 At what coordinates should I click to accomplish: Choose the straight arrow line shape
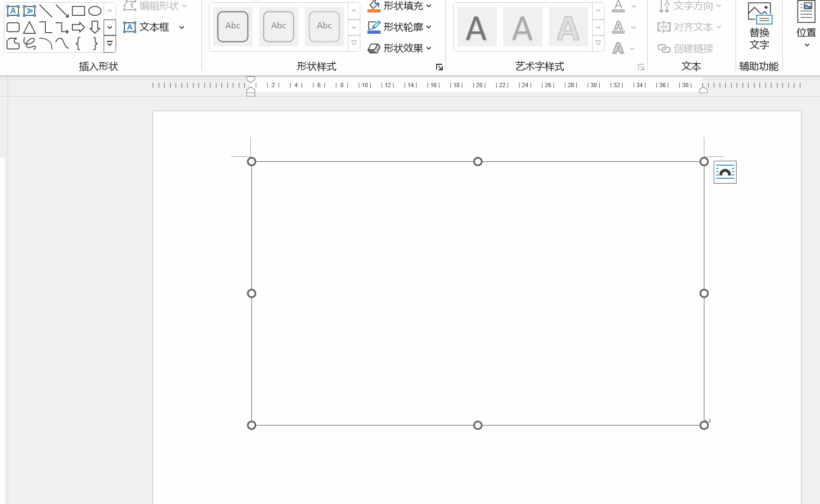[x=62, y=11]
